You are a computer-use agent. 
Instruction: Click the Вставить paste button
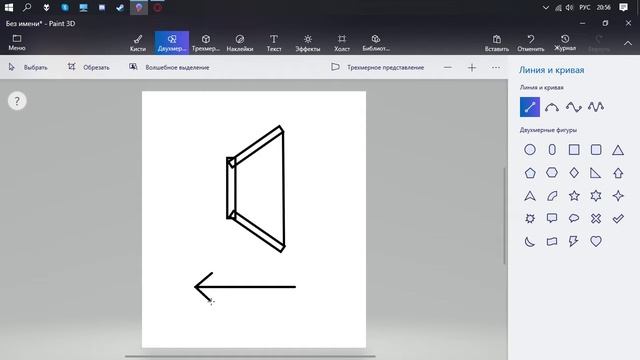pyautogui.click(x=497, y=43)
